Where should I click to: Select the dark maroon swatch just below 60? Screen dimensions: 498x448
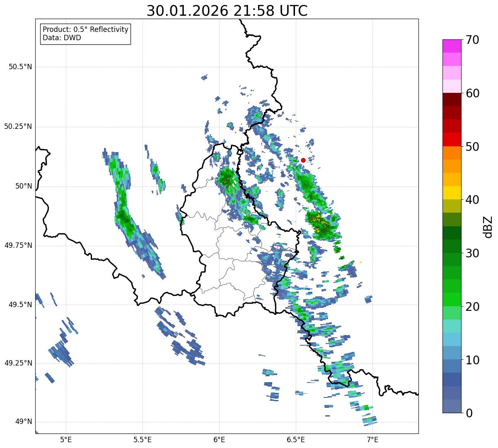pyautogui.click(x=452, y=99)
